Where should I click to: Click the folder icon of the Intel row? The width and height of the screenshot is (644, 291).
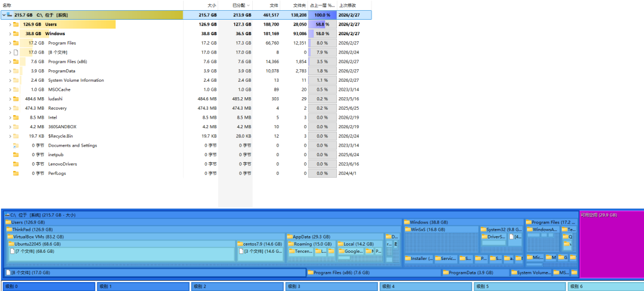[x=16, y=117]
